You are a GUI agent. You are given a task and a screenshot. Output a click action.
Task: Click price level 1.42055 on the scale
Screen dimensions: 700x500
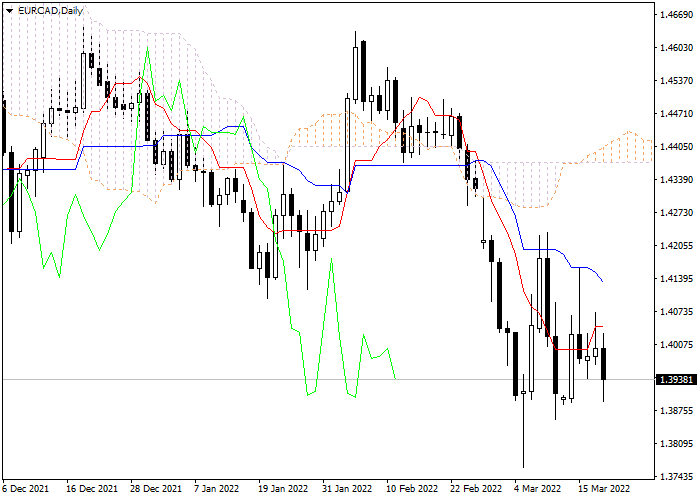click(x=676, y=246)
